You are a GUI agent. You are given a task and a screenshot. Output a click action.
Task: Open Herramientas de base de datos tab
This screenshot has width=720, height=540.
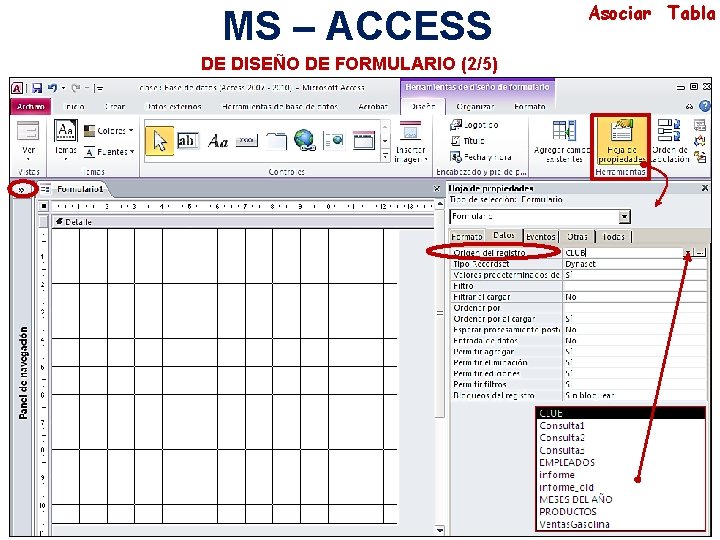pyautogui.click(x=280, y=107)
